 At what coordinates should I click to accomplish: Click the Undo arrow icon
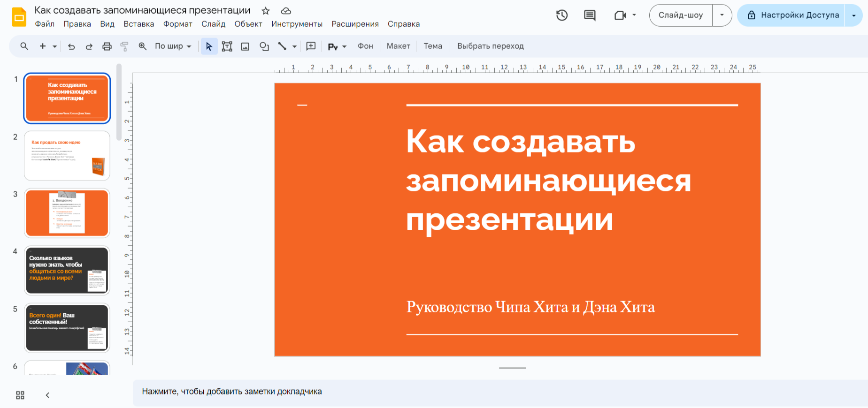click(x=71, y=46)
